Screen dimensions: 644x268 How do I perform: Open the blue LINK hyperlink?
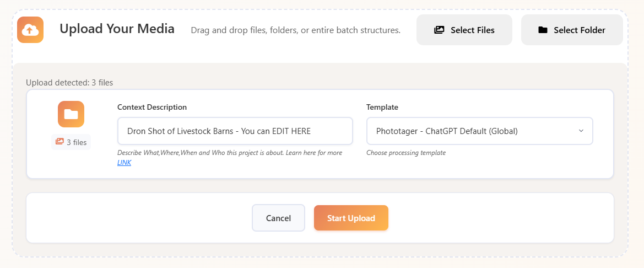click(124, 163)
